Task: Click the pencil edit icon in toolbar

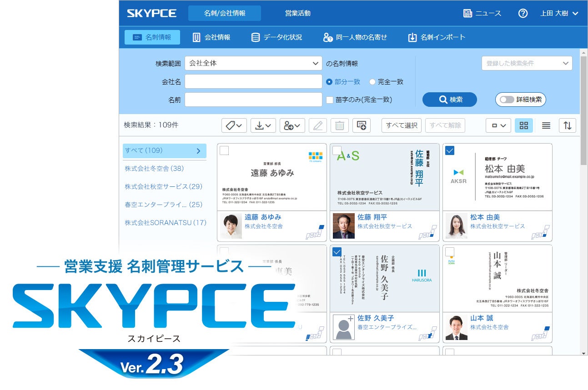Action: [318, 125]
